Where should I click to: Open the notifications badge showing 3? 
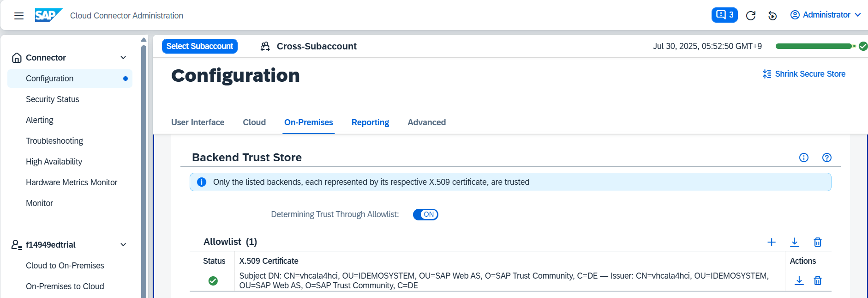coord(724,15)
